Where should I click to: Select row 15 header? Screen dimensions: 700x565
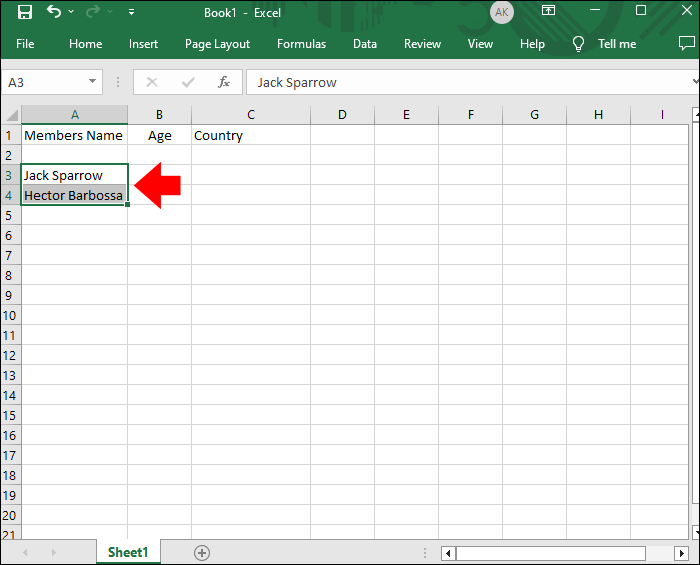[x=11, y=415]
